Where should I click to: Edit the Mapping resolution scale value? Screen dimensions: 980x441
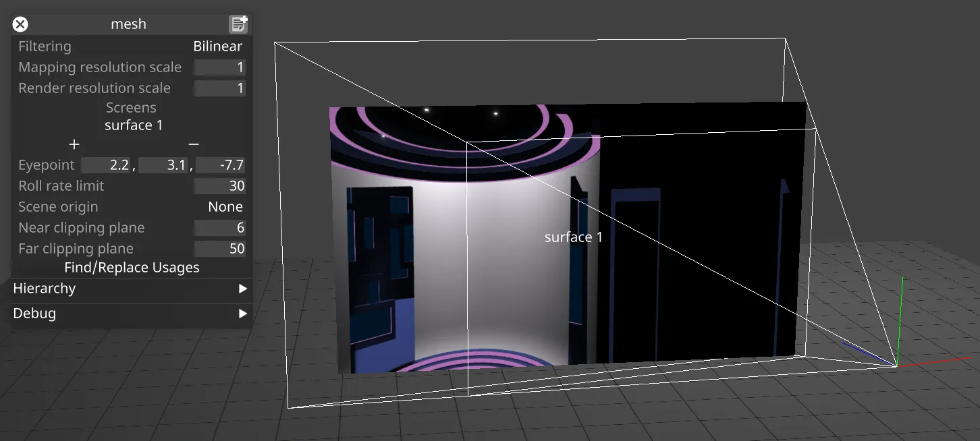pyautogui.click(x=219, y=67)
